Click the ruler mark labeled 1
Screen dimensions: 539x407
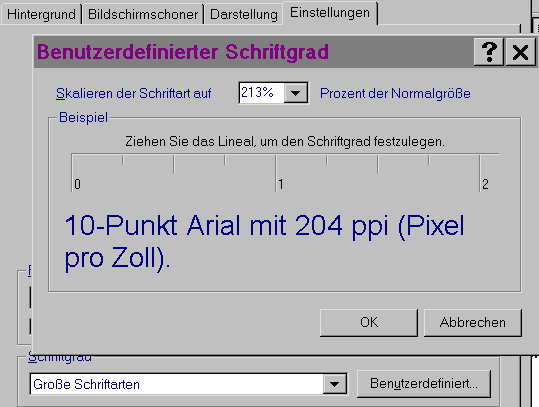(x=281, y=184)
